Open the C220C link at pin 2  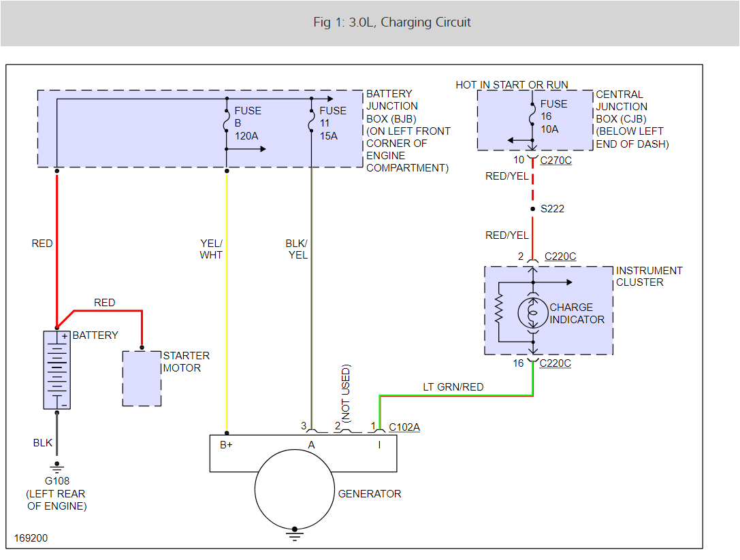[x=560, y=257]
